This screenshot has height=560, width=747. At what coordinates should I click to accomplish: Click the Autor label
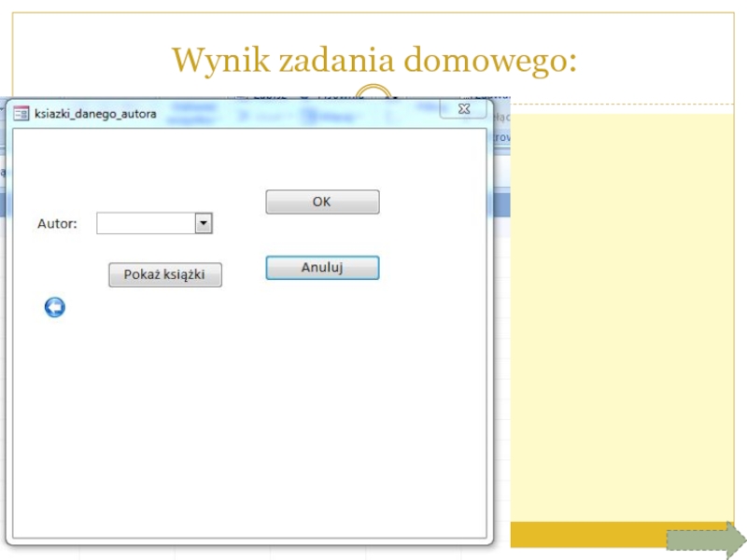tap(56, 224)
